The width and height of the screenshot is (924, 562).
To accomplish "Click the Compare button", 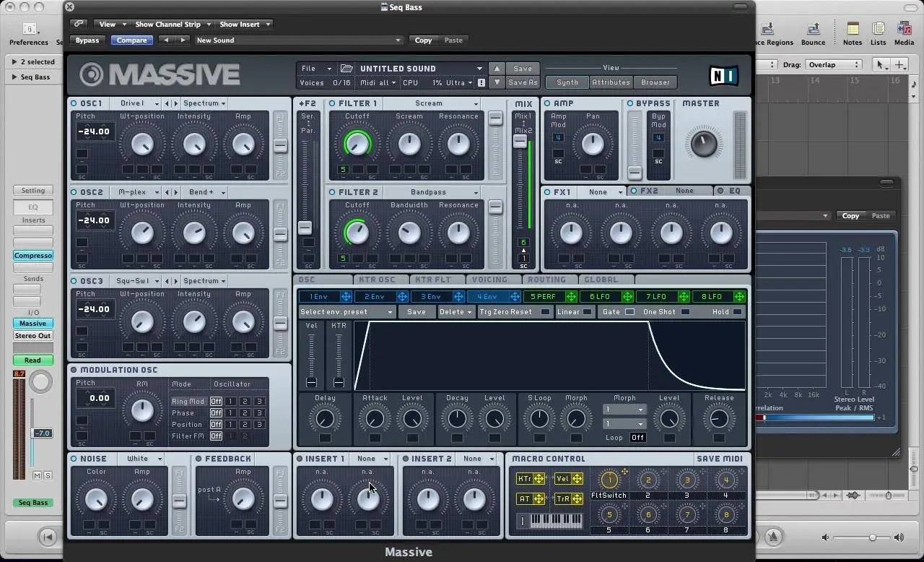I will pyautogui.click(x=131, y=40).
